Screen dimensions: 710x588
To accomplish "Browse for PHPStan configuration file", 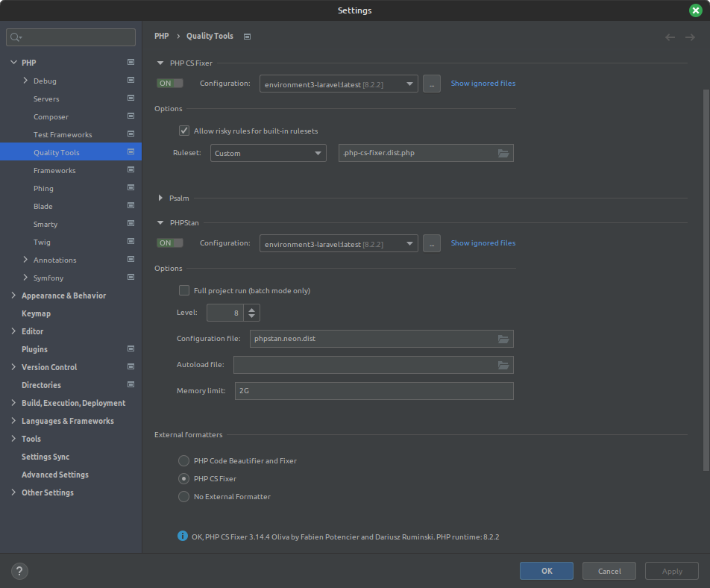I will pyautogui.click(x=503, y=339).
